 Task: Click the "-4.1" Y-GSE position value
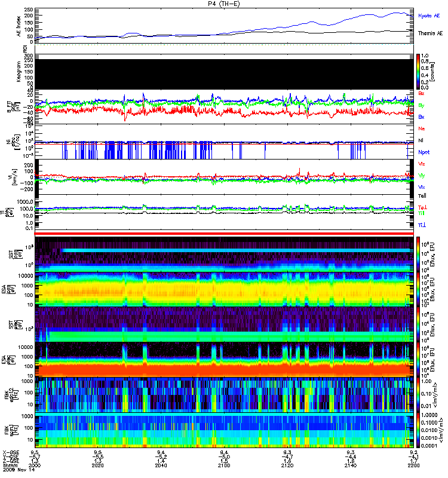pyautogui.click(x=413, y=456)
